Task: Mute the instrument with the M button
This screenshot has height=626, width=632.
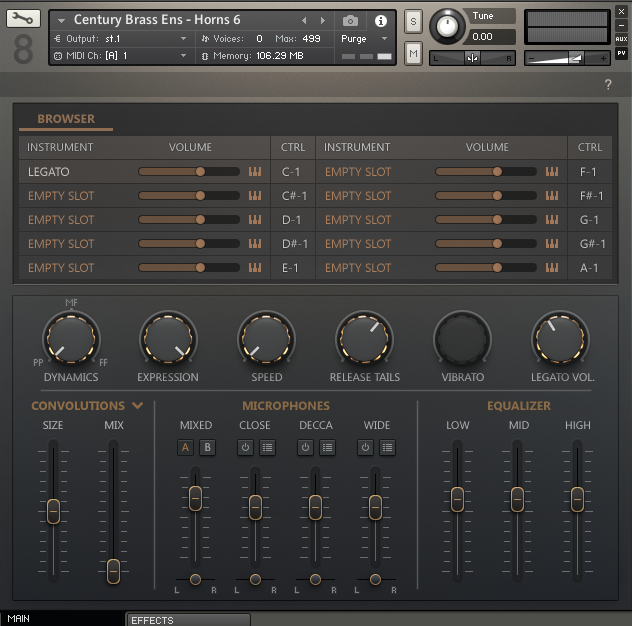Action: (x=413, y=53)
